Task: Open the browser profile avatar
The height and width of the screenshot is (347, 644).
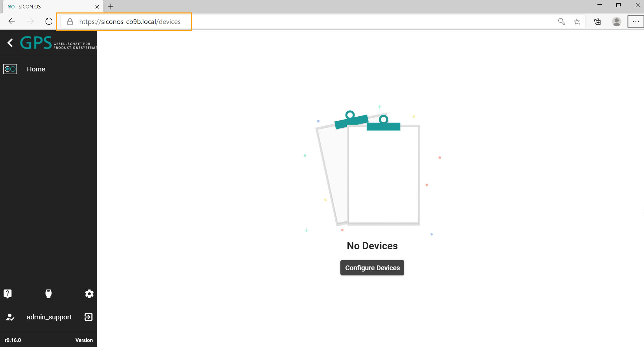Action: coord(616,22)
